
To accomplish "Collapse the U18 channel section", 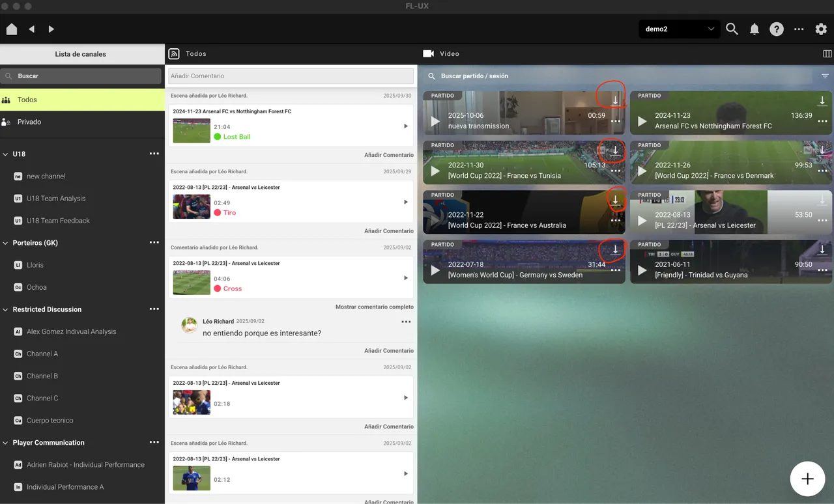I will coord(6,154).
